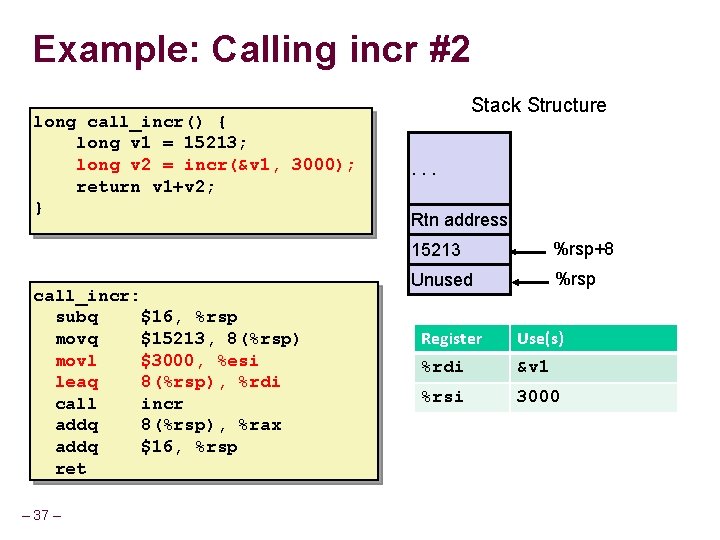Click the "%rsp+8" pointer label
Viewport: 720px width, 540px height.
pyautogui.click(x=584, y=249)
